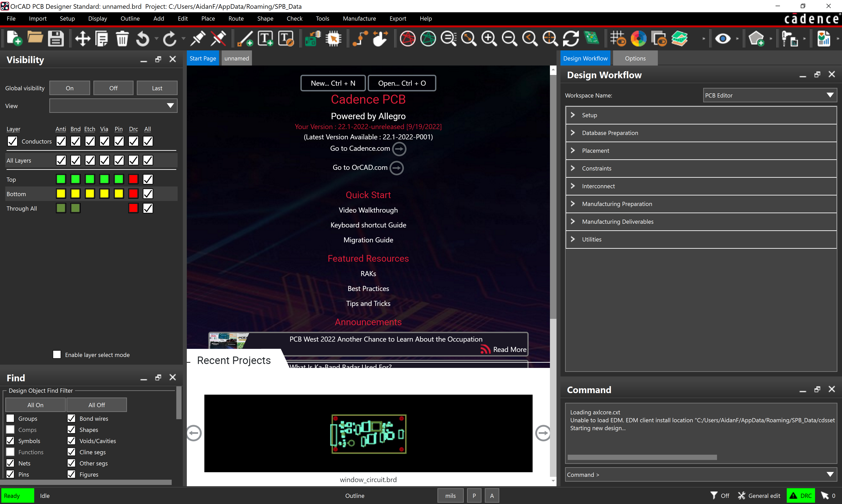Check the Groups find filter checkbox

tap(11, 418)
